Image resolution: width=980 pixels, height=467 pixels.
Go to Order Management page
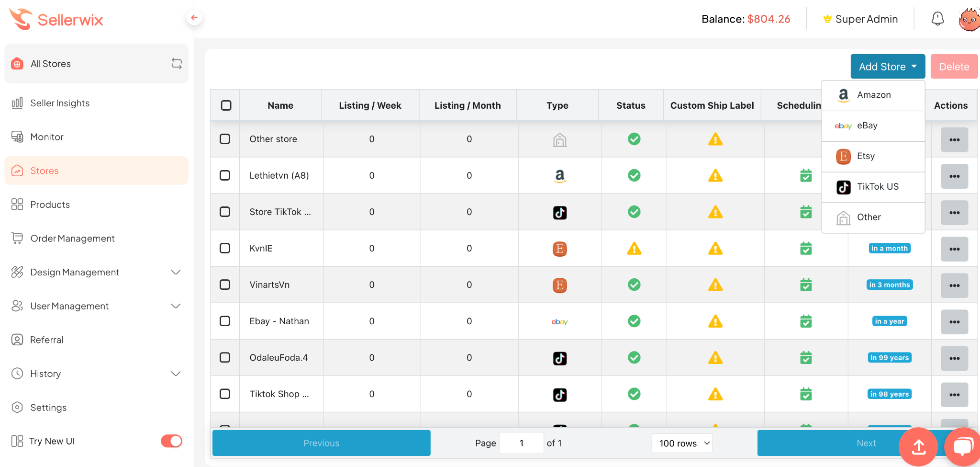[x=72, y=239]
